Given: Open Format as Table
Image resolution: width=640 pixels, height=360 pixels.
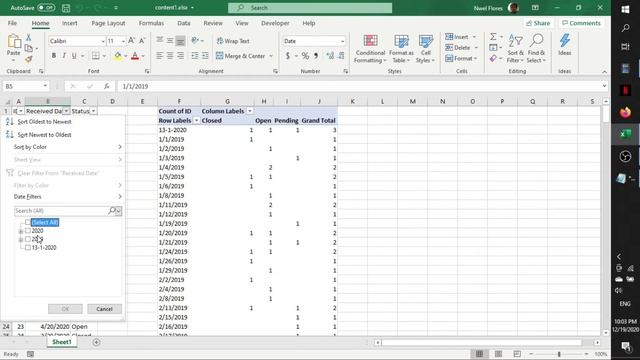Looking at the screenshot, I should [401, 49].
